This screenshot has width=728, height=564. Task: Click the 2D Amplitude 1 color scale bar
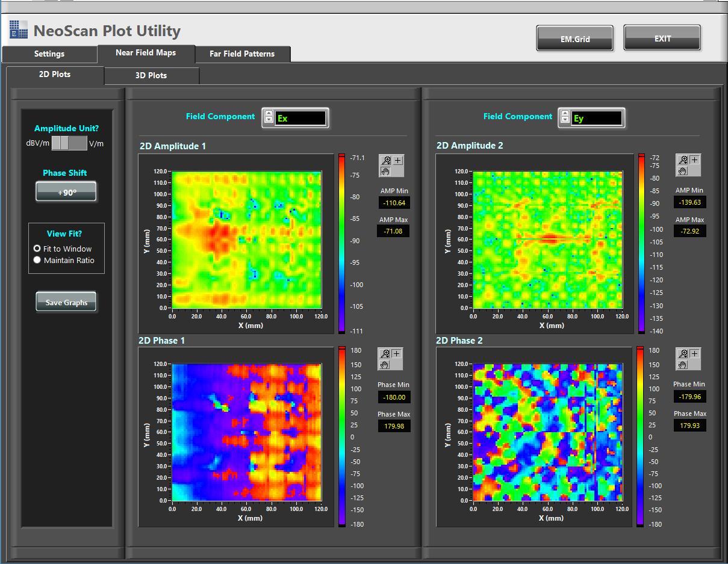click(341, 244)
